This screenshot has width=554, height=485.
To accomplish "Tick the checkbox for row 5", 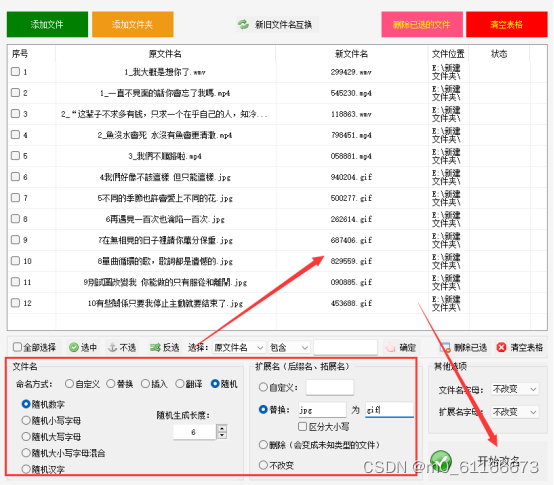I will coord(15,155).
